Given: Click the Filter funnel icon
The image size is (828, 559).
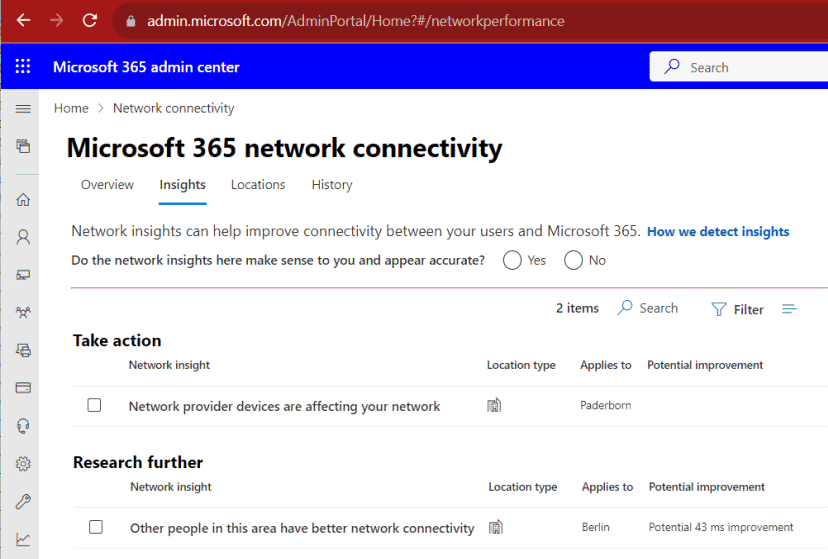Looking at the screenshot, I should (719, 309).
